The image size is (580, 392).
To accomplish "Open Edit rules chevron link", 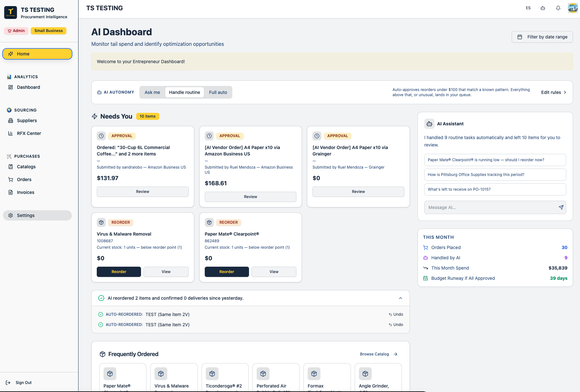I will click(554, 92).
